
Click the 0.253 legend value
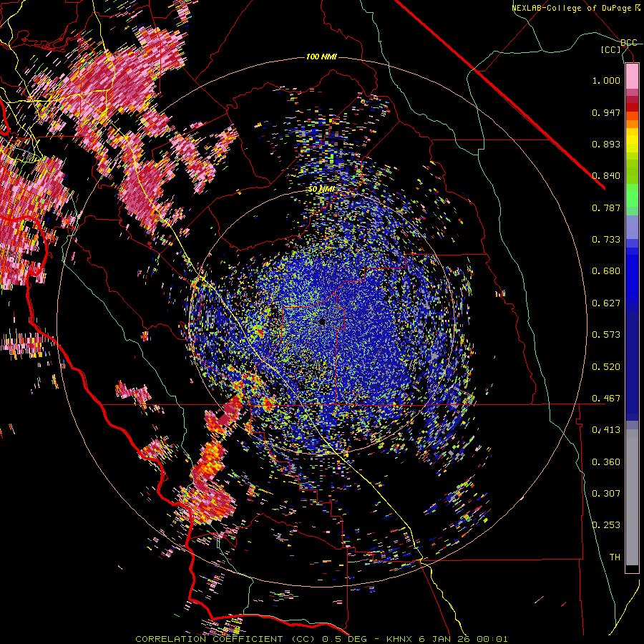click(x=606, y=525)
